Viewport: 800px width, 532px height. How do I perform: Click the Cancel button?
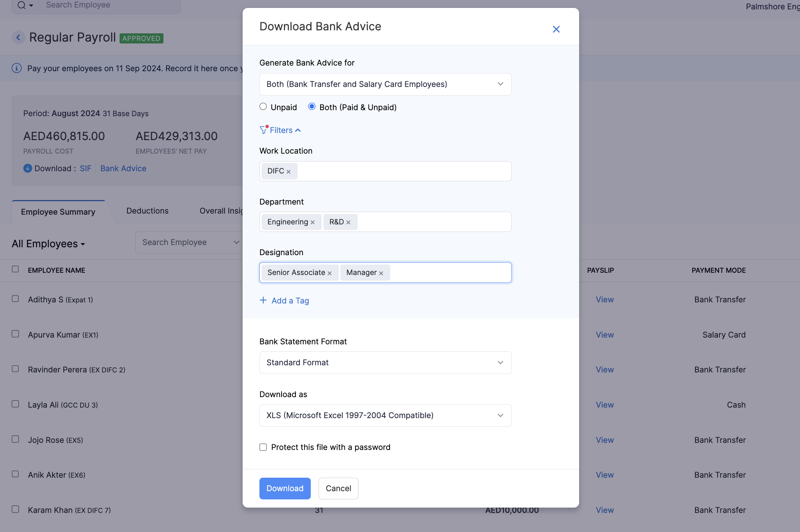(338, 489)
